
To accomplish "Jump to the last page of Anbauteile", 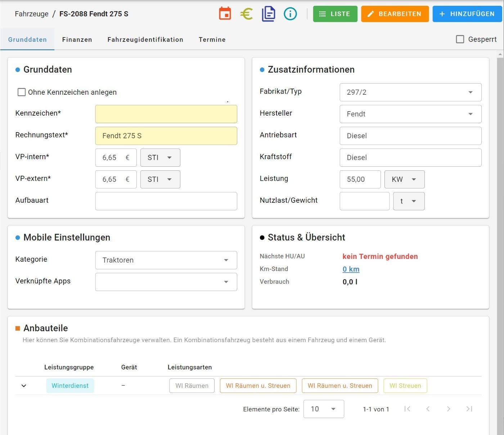I will point(469,409).
